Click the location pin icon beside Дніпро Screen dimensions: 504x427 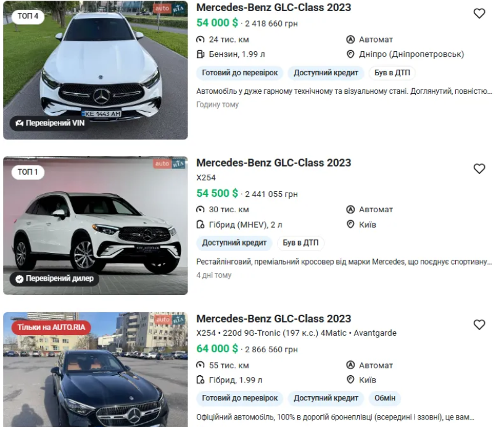[x=350, y=54]
